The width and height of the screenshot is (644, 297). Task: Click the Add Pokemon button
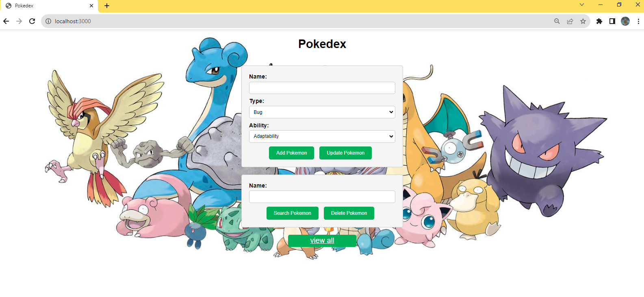292,153
